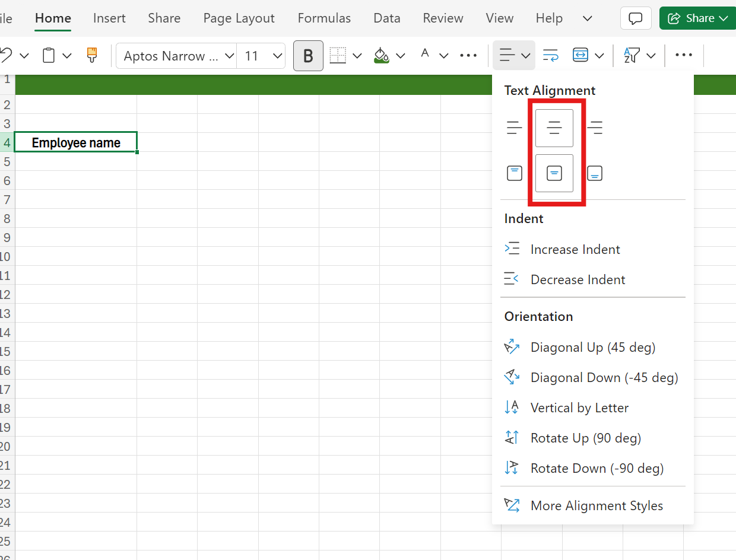Click the Sort and Filter icon

click(632, 56)
